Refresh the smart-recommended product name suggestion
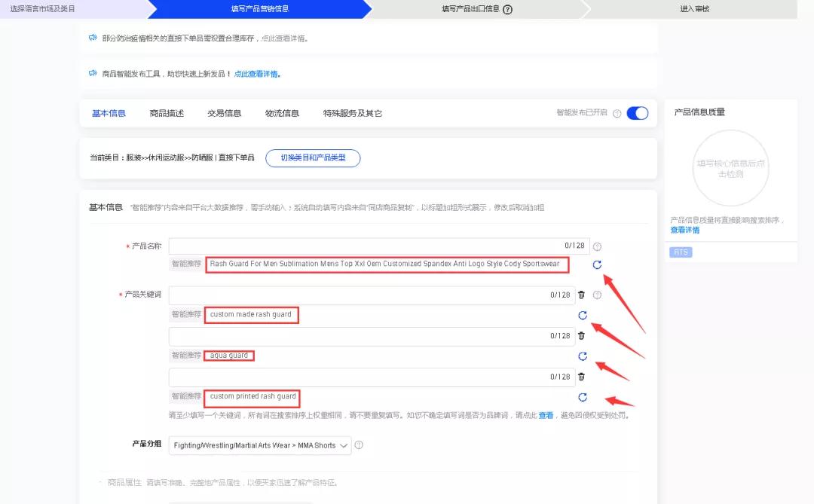814x504 pixels. 598,265
